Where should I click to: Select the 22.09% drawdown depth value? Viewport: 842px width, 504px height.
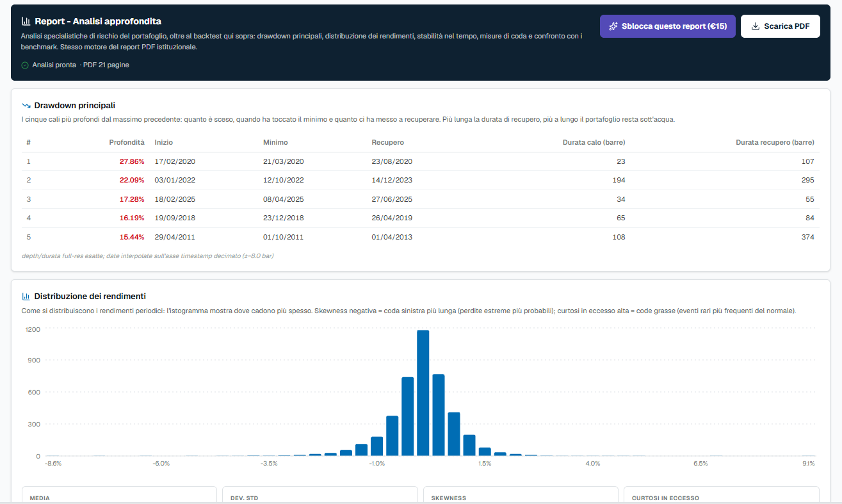132,181
